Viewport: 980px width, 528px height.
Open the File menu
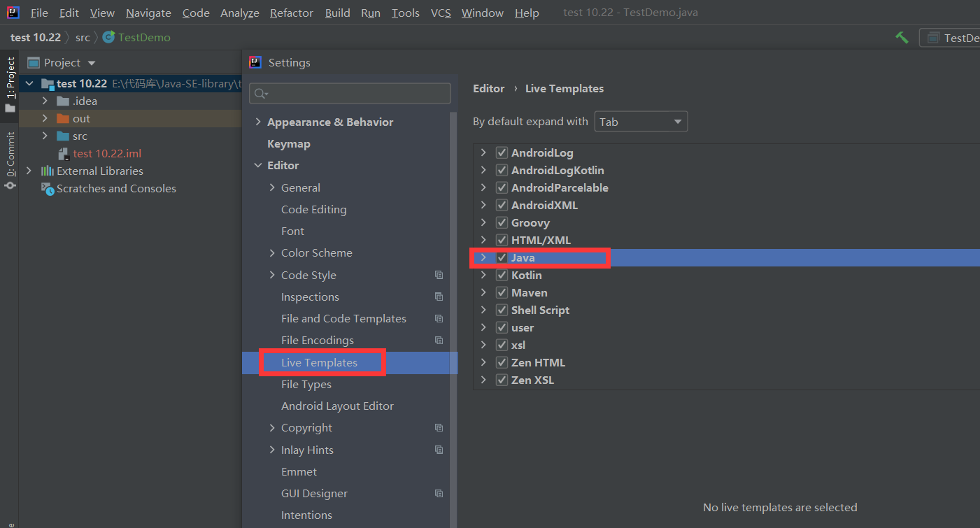(x=39, y=13)
